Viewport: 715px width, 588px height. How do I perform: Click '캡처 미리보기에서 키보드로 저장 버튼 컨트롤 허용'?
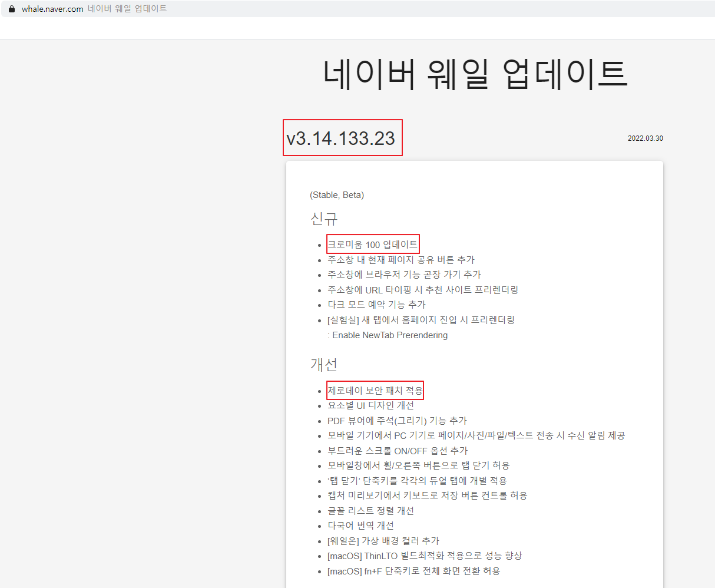click(428, 495)
